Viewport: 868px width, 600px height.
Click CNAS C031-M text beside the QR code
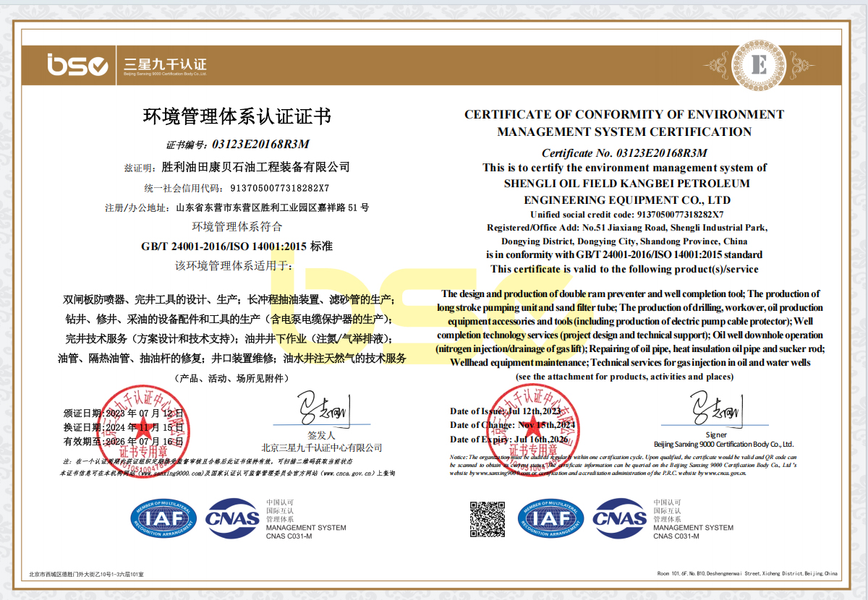[x=676, y=536]
